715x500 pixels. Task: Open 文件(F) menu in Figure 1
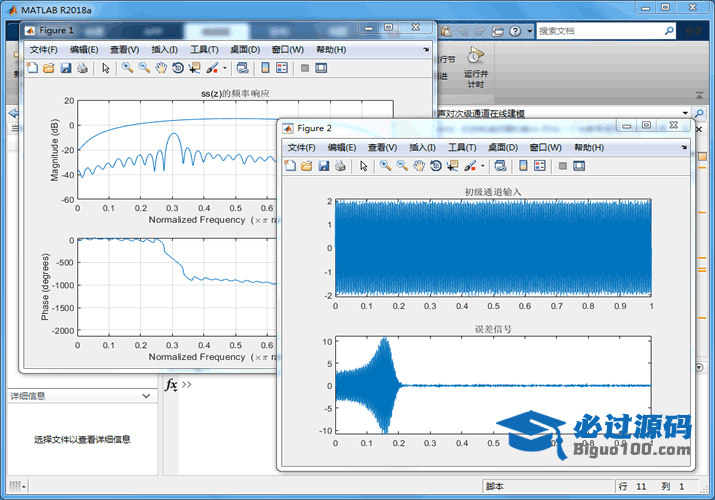point(44,50)
